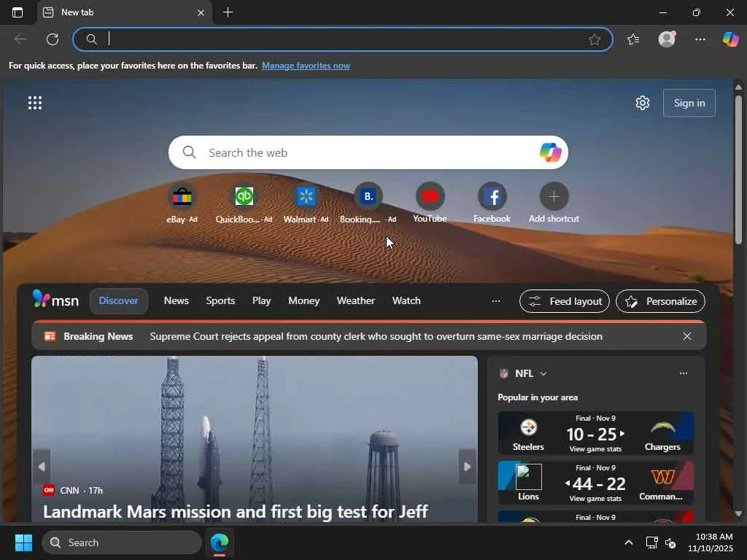Go to next story in carousel
Image resolution: width=747 pixels, height=560 pixels.
(468, 467)
